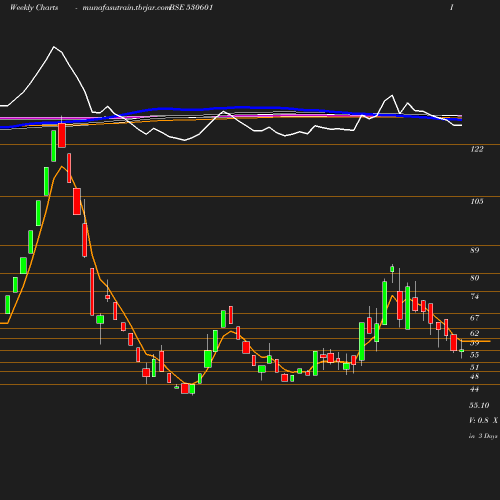The width and height of the screenshot is (500, 500).
Task: Click the price level label 74
Action: 475,296
